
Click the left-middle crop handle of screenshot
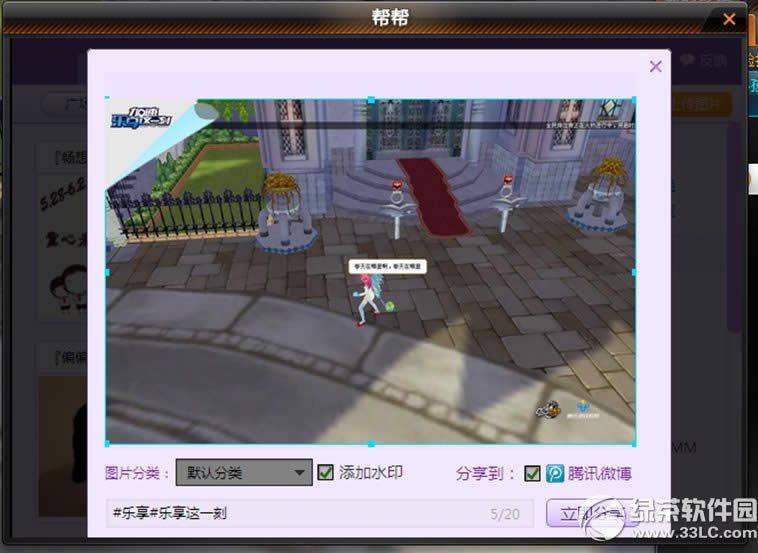click(x=107, y=272)
